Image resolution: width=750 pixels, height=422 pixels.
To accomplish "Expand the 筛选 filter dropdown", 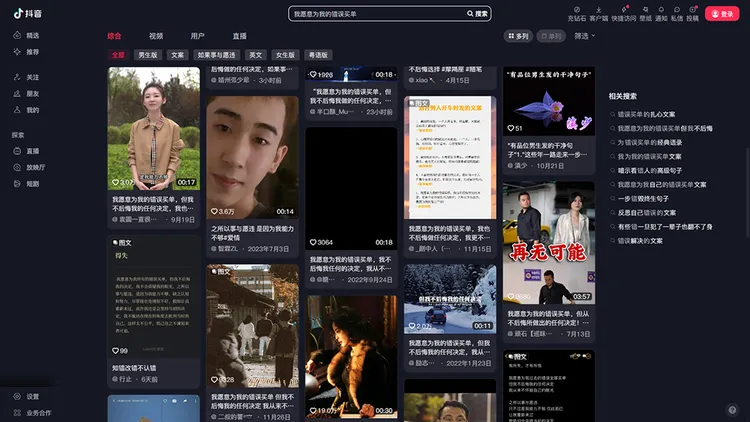I will (x=585, y=36).
